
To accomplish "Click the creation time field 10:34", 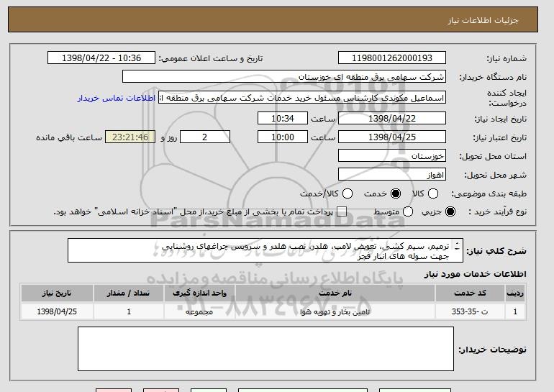I will click(283, 118).
